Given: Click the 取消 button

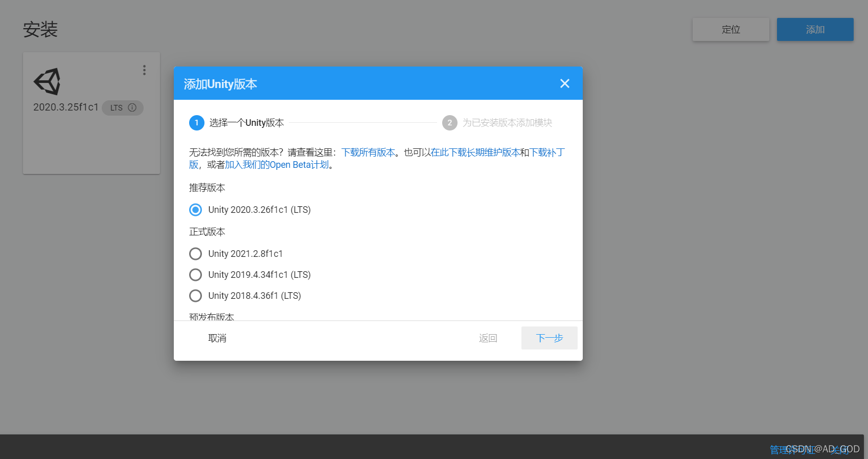Looking at the screenshot, I should click(217, 338).
